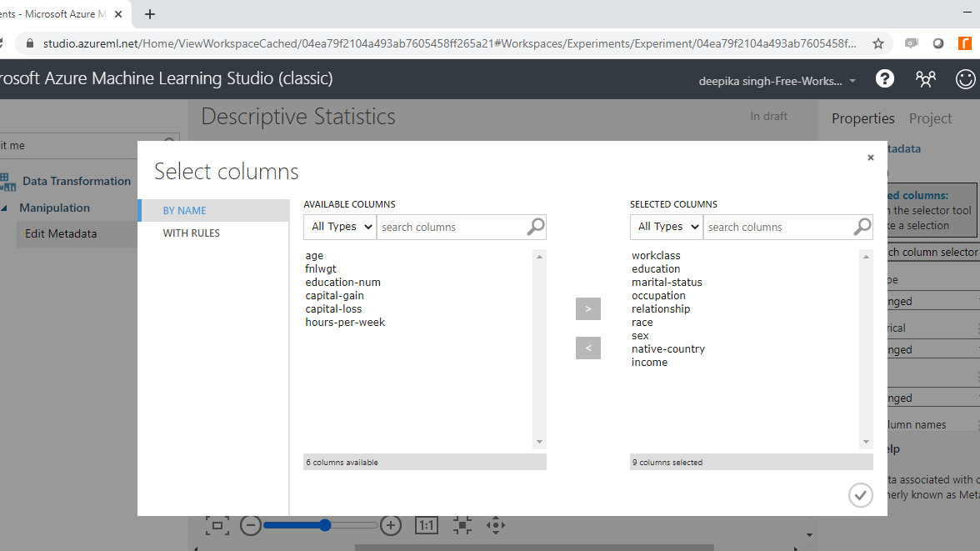This screenshot has width=980, height=551.
Task: Click the confirm checkmark button in dialog
Action: pos(860,495)
